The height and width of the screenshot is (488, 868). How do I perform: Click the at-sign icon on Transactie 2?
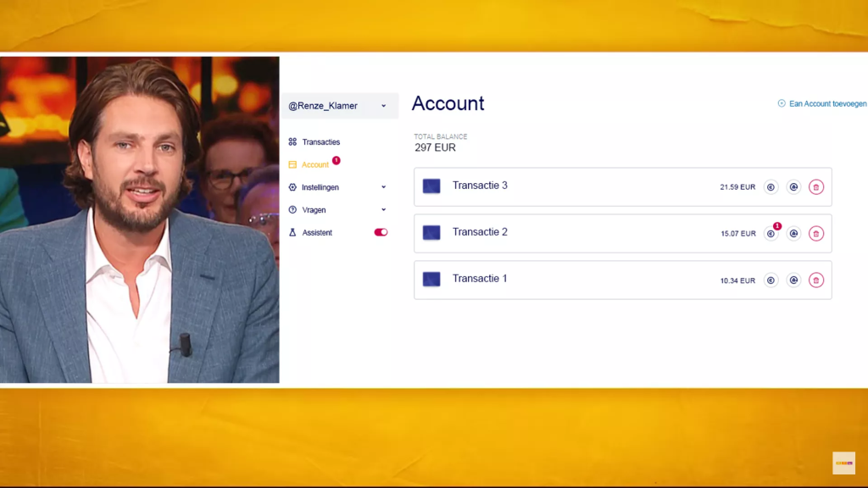tap(793, 234)
